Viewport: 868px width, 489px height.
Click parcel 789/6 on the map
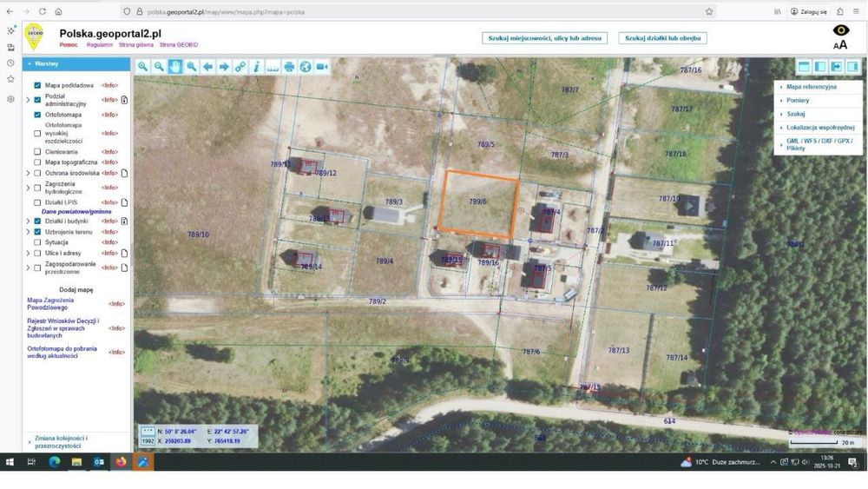pos(477,202)
